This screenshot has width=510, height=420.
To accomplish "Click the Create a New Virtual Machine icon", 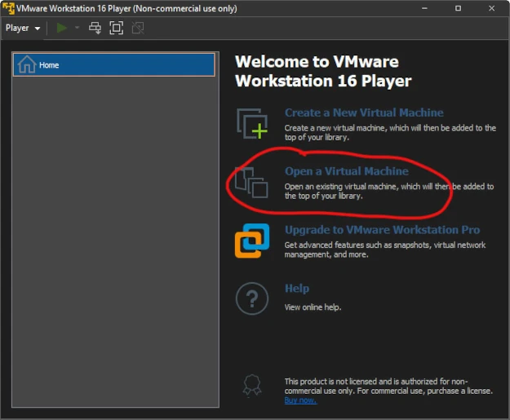I will click(x=252, y=122).
